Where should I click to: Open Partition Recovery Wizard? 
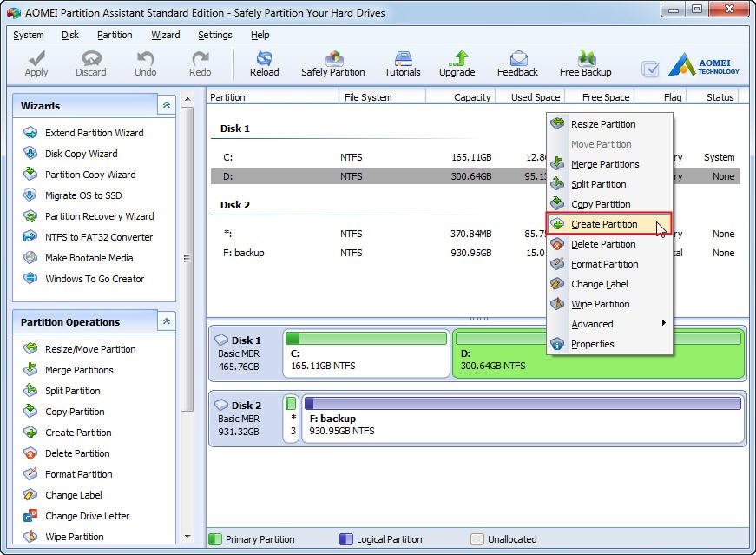(89, 215)
